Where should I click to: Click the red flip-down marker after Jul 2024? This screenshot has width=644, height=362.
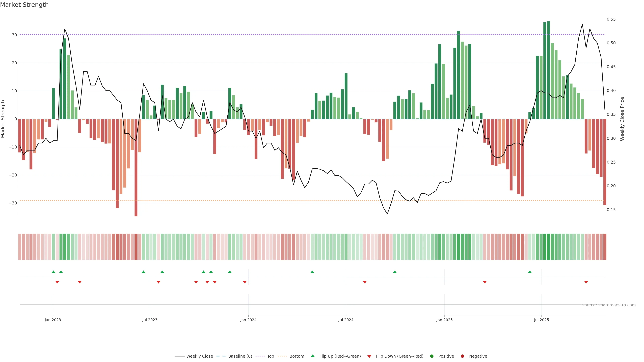tap(365, 282)
